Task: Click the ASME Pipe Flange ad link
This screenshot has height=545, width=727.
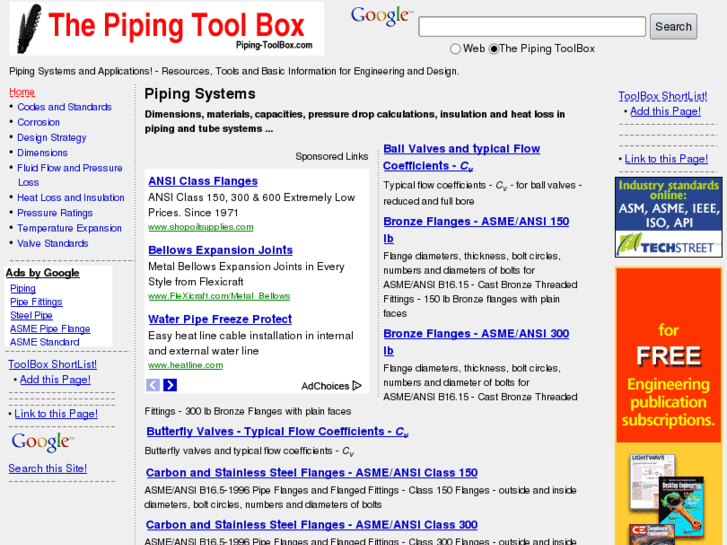Action: (50, 329)
